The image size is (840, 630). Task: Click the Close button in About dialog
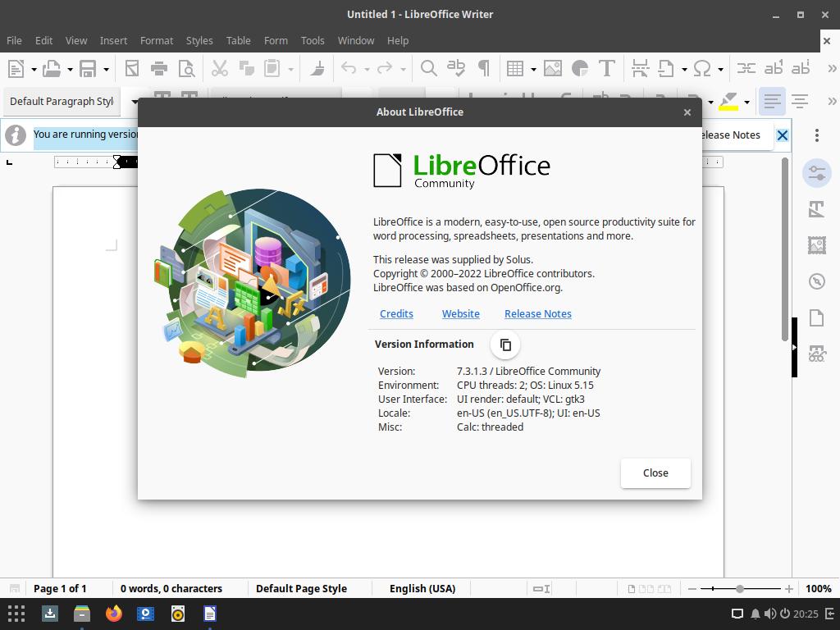[x=655, y=473]
